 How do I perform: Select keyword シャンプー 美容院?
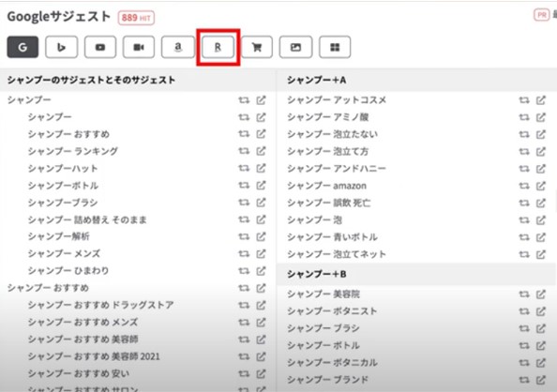(x=324, y=294)
